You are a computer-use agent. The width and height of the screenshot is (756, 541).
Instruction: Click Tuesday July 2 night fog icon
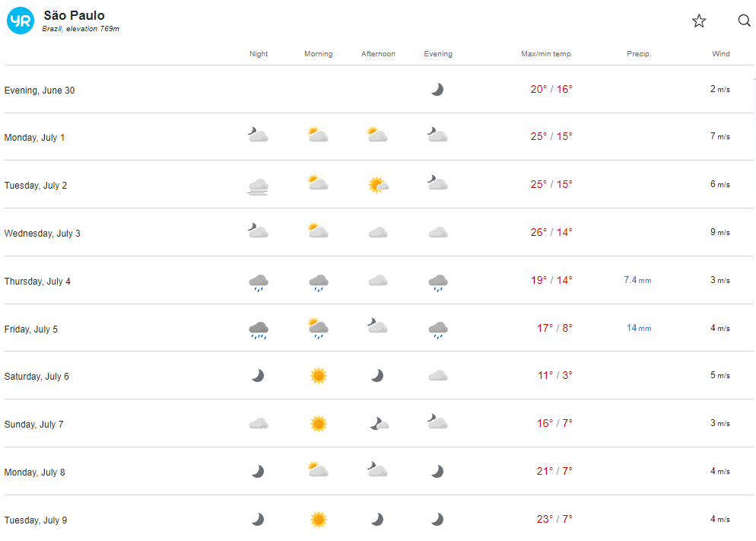[258, 186]
